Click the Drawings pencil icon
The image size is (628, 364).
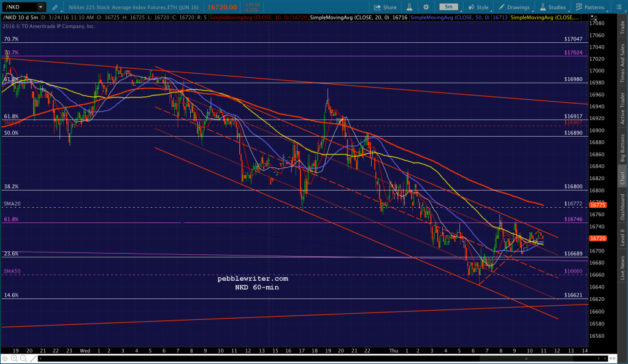pyautogui.click(x=502, y=7)
